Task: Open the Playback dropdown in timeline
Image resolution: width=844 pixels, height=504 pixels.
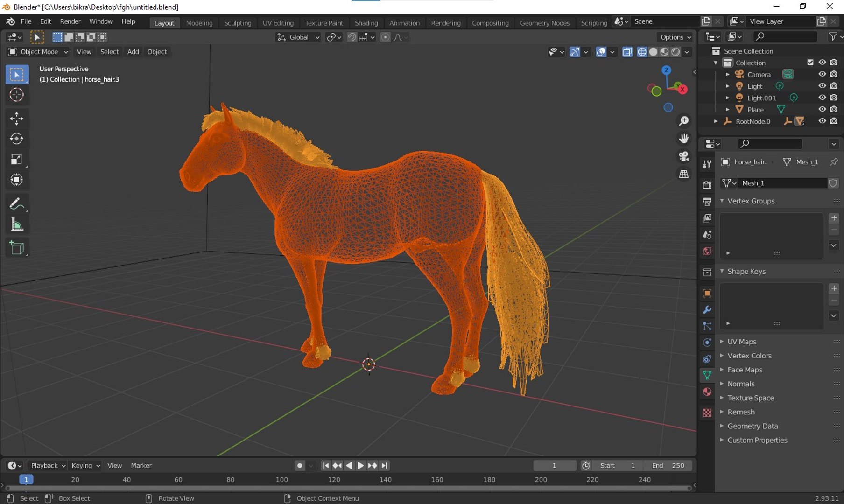Action: click(x=48, y=465)
